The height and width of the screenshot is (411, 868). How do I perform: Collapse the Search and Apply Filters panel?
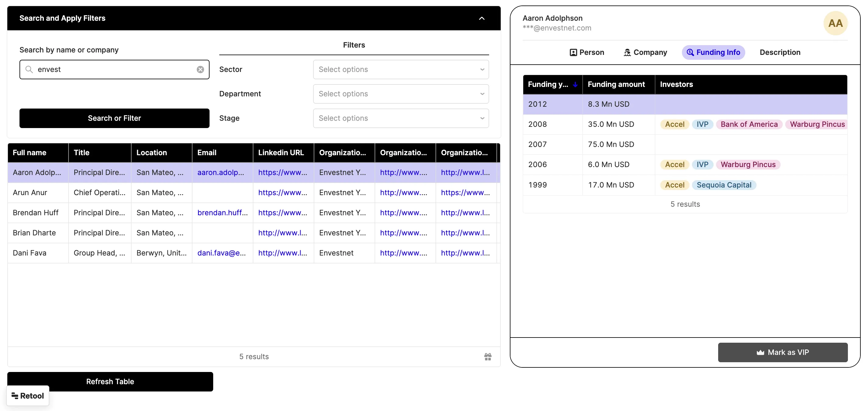tap(482, 18)
